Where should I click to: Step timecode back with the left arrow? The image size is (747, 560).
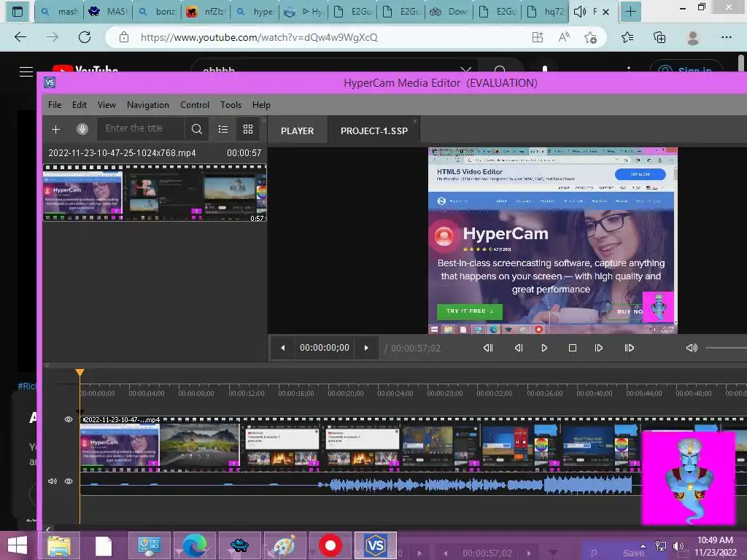[x=283, y=348]
